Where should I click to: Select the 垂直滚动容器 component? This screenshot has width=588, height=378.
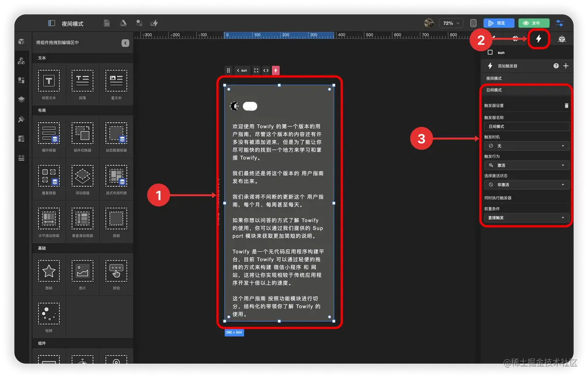click(x=82, y=222)
